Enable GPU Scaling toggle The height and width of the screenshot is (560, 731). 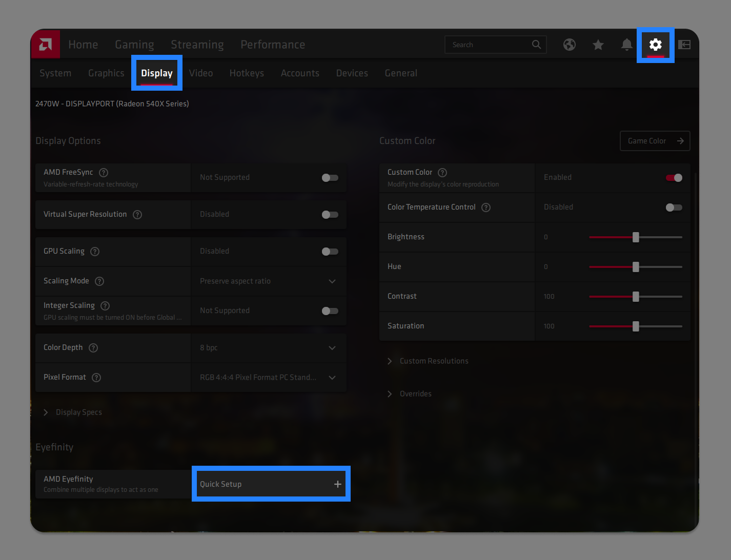[330, 252]
